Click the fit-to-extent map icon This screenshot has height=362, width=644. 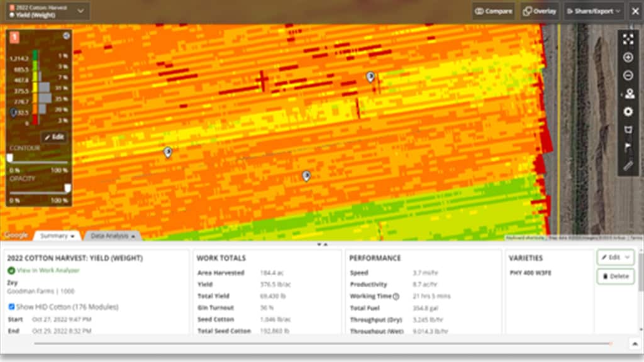(628, 40)
